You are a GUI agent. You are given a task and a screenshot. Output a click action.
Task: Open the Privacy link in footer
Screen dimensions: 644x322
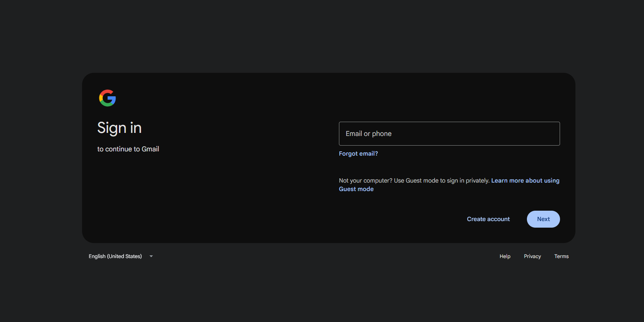[x=532, y=257]
